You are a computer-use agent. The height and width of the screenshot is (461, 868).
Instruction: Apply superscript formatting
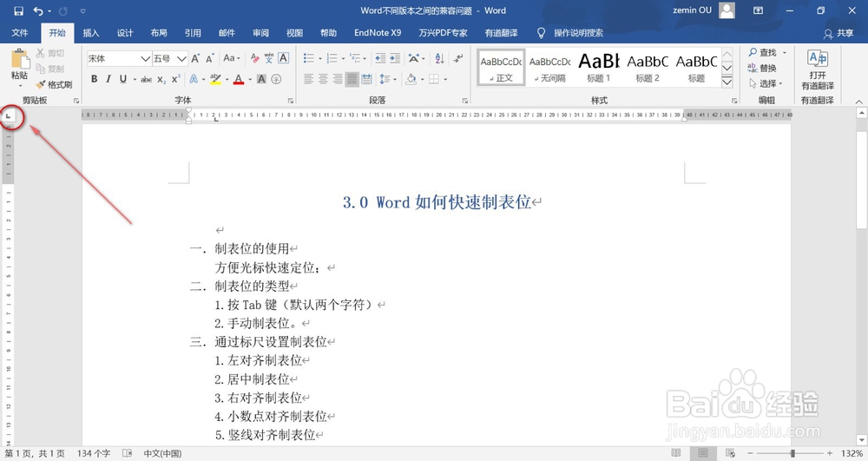[x=175, y=79]
